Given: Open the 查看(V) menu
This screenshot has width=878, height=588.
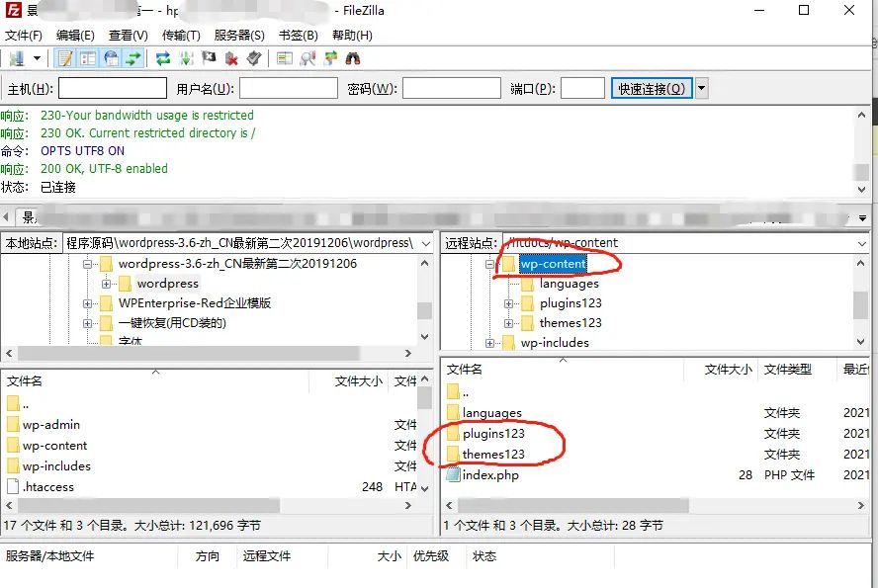Looking at the screenshot, I should [x=129, y=36].
